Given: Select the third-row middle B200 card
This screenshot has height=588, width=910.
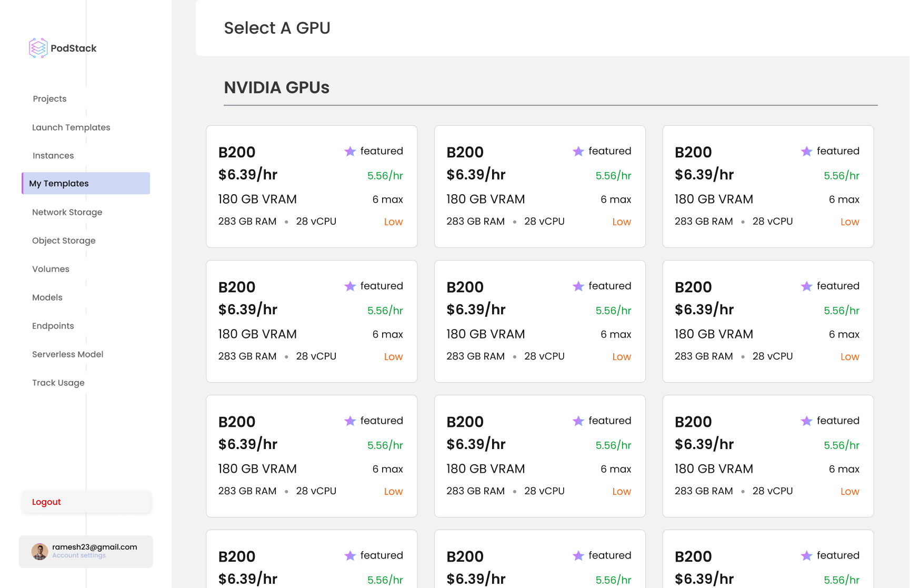Looking at the screenshot, I should tap(539, 456).
